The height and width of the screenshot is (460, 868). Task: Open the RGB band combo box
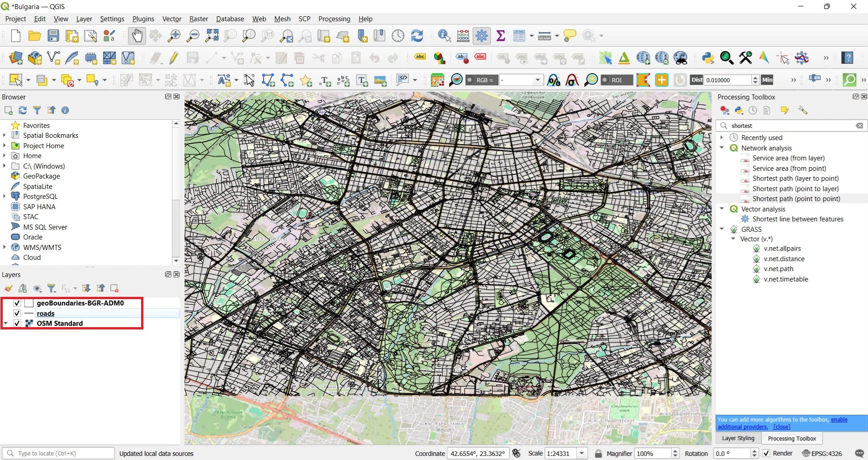[x=521, y=80]
